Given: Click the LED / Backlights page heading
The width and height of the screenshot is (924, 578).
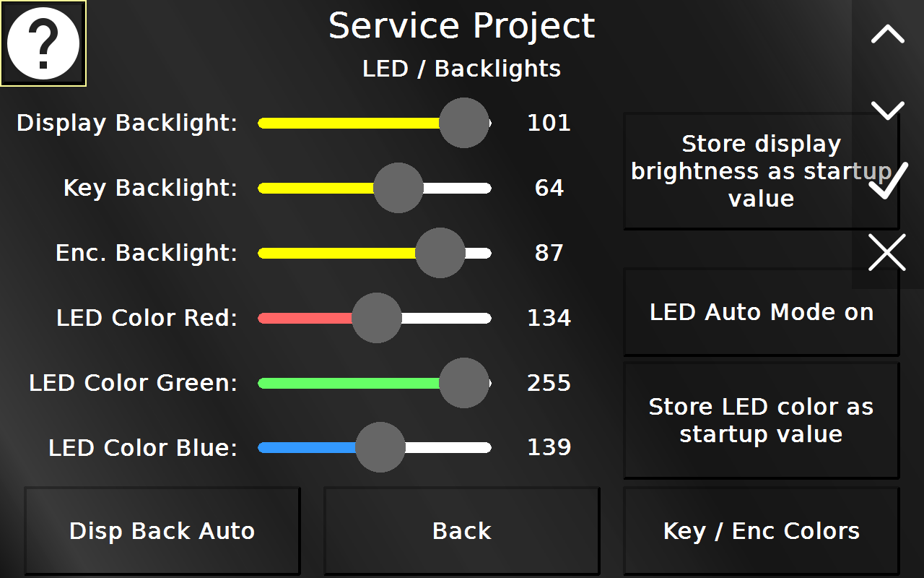Looking at the screenshot, I should coord(461,69).
